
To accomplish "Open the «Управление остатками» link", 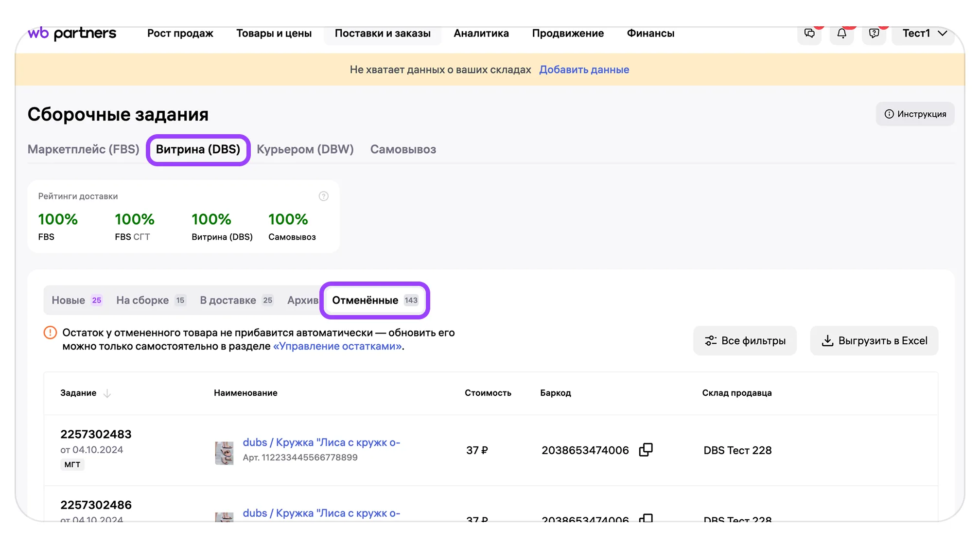I will pos(337,346).
